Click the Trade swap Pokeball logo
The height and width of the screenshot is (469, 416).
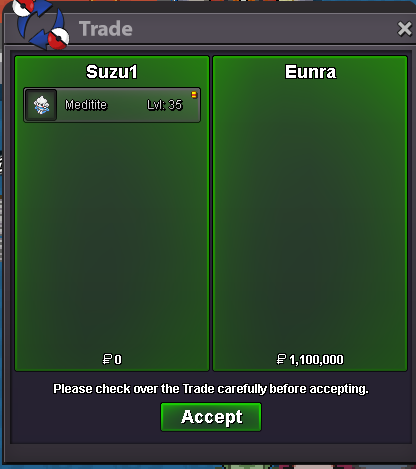point(40,25)
